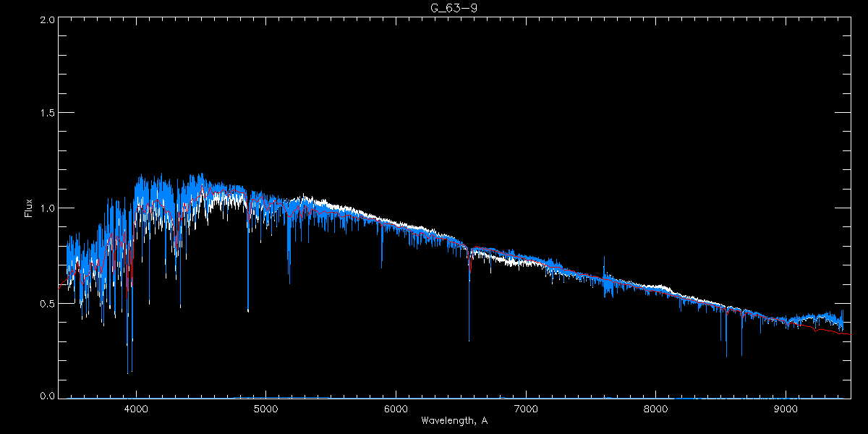
Task: Click the deep absorption line bottom near 6560 Å
Action: click(x=469, y=339)
